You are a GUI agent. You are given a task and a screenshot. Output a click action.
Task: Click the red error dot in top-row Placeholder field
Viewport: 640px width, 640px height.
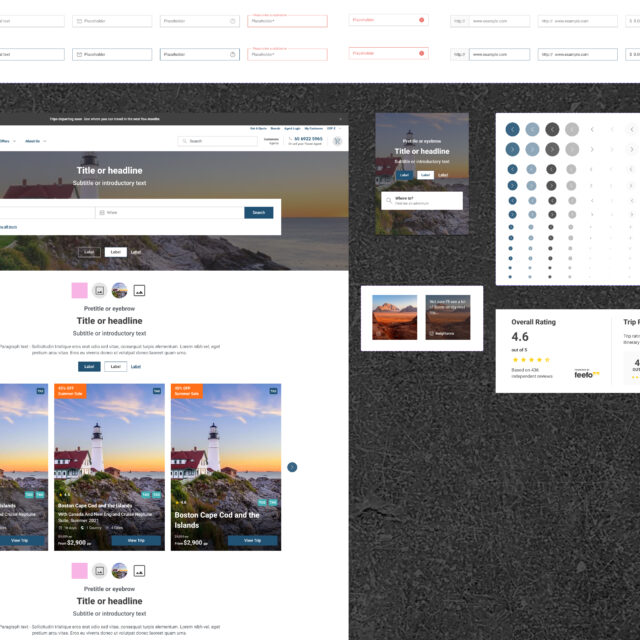click(421, 20)
